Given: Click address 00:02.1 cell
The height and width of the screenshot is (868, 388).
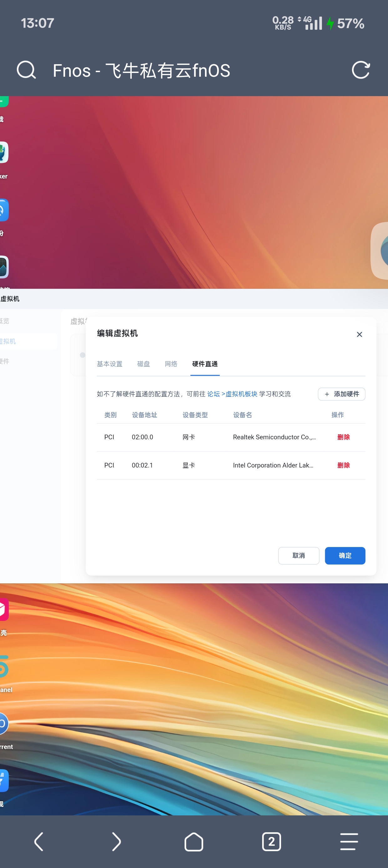Looking at the screenshot, I should 142,465.
